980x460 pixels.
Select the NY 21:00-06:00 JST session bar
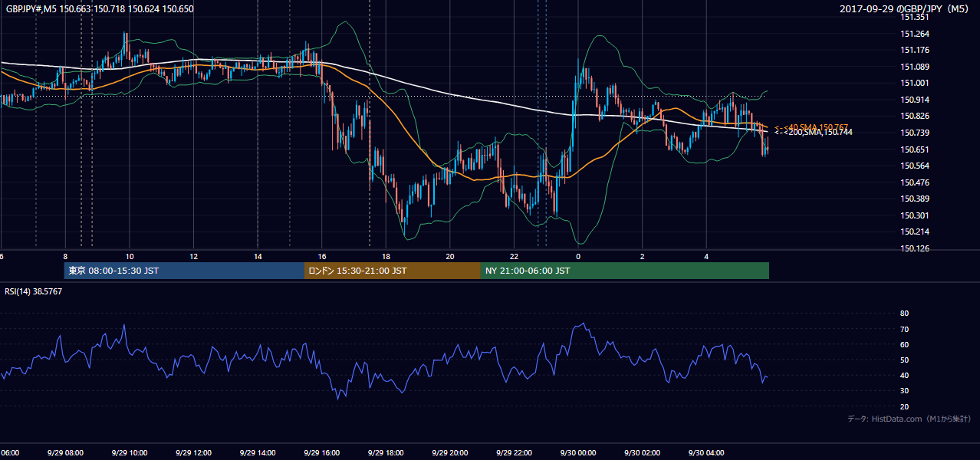tap(625, 271)
